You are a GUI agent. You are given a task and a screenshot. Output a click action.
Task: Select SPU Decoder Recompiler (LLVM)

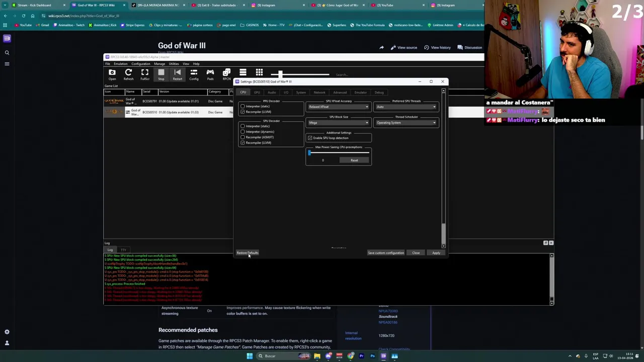(x=256, y=143)
